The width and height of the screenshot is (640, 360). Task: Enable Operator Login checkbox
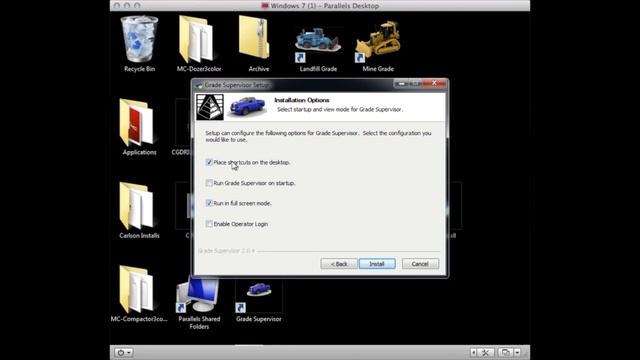tap(209, 224)
